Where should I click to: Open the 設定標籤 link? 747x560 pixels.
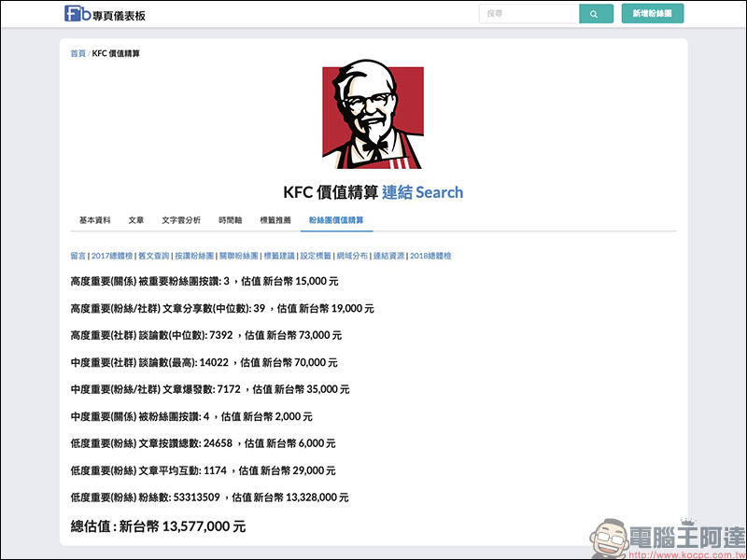coord(316,256)
